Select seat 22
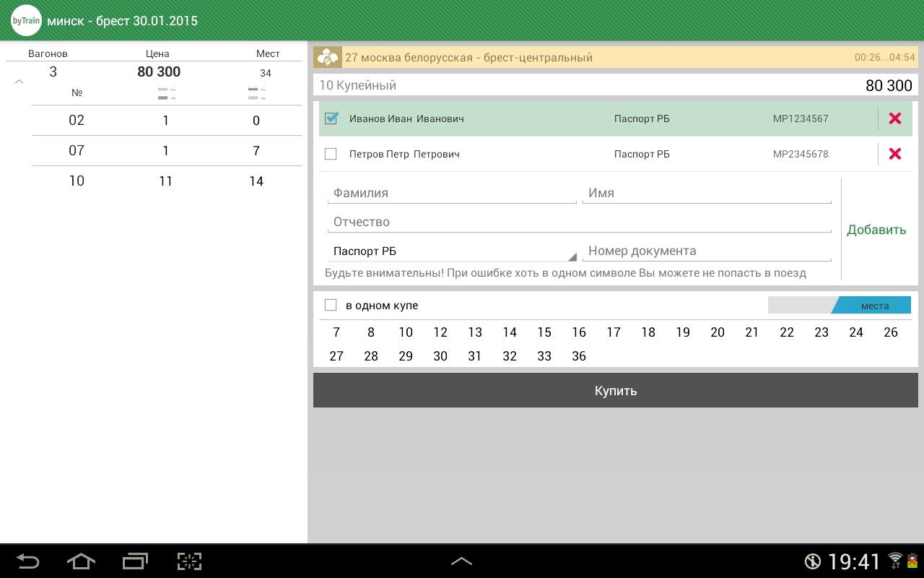 787,332
